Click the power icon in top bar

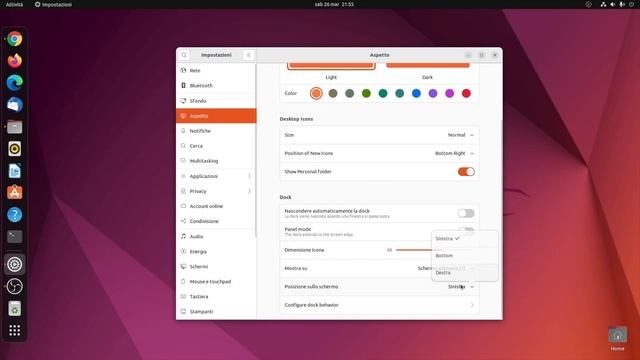click(631, 4)
